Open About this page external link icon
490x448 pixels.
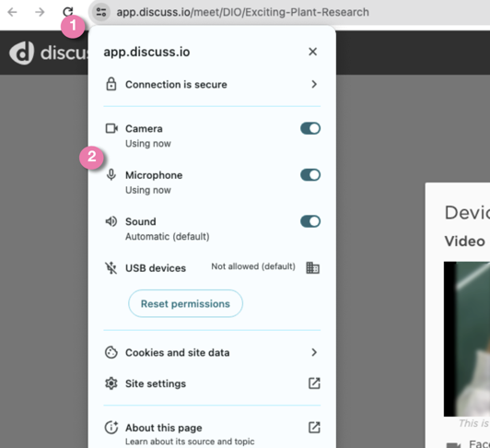pos(314,428)
